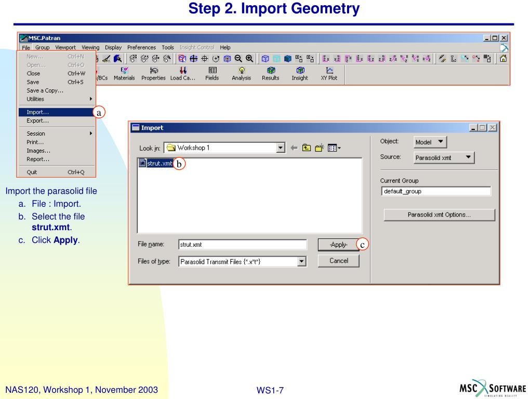
Task: Open the File menu
Action: pos(26,47)
